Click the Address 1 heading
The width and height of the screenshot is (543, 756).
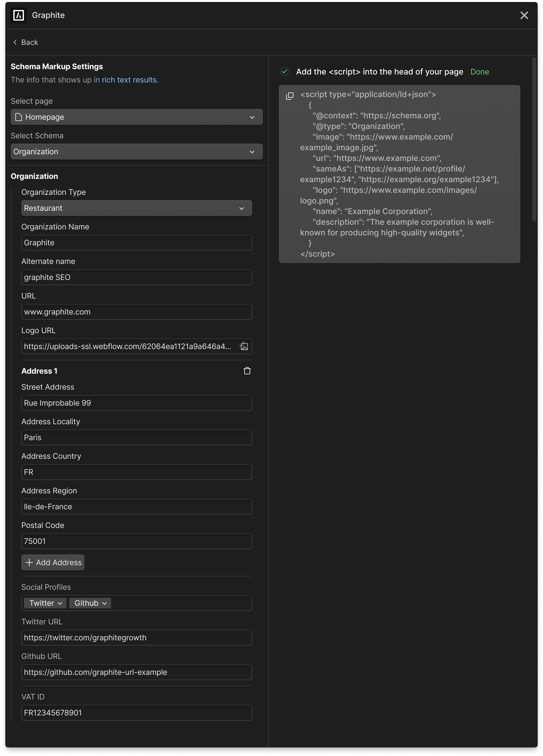click(x=39, y=371)
